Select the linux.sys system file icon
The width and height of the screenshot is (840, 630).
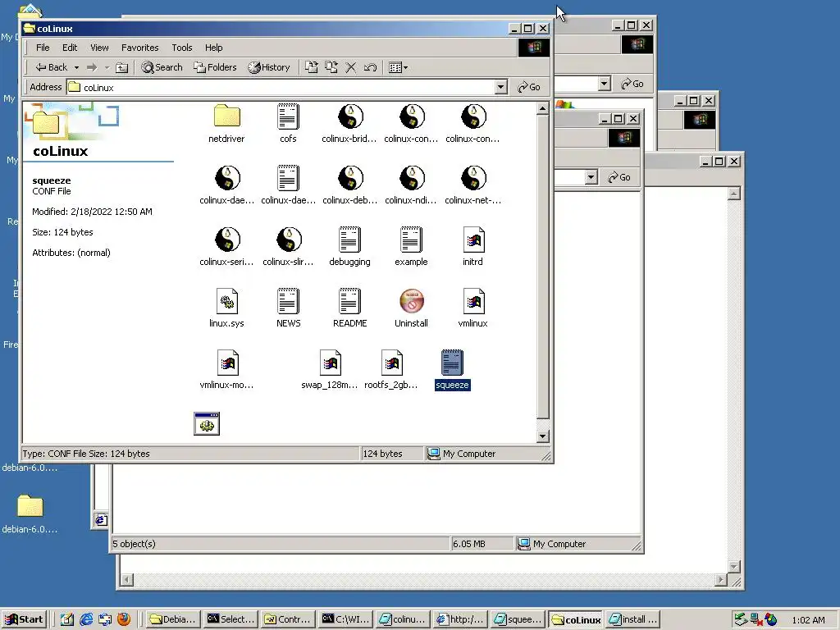226,302
